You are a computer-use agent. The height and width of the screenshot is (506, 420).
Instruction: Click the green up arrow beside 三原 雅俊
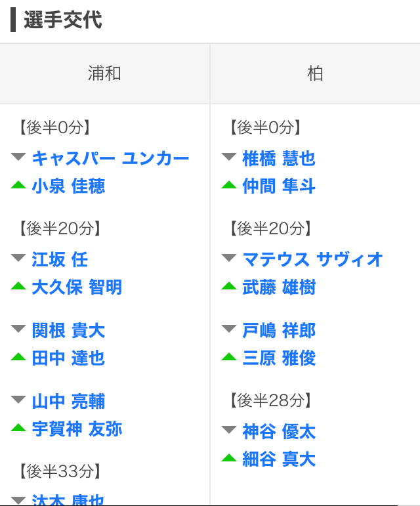pyautogui.click(x=229, y=357)
